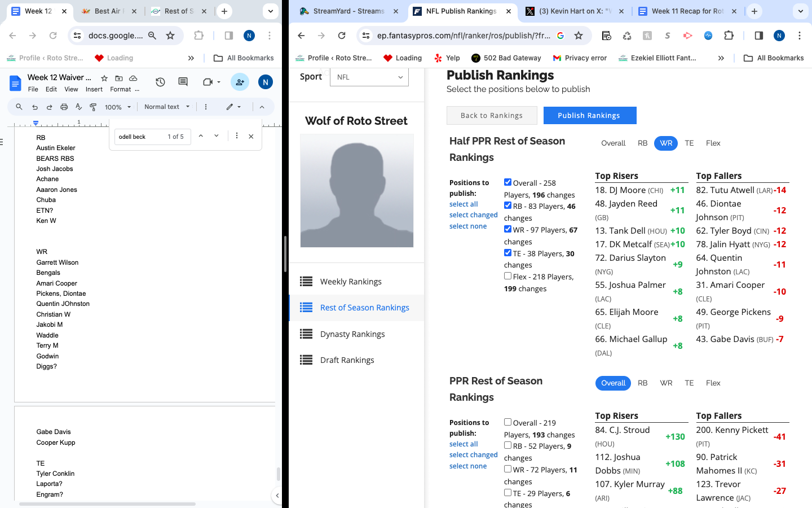Reload the FantasyPros page
Screen dimensions: 812x508
pos(342,36)
